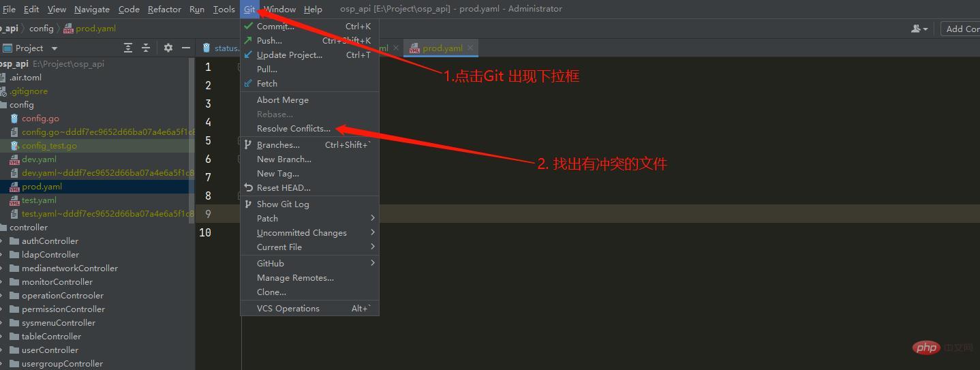Screen dimensions: 980x370
Task: Select Pull... in Git menu
Action: (x=309, y=70)
